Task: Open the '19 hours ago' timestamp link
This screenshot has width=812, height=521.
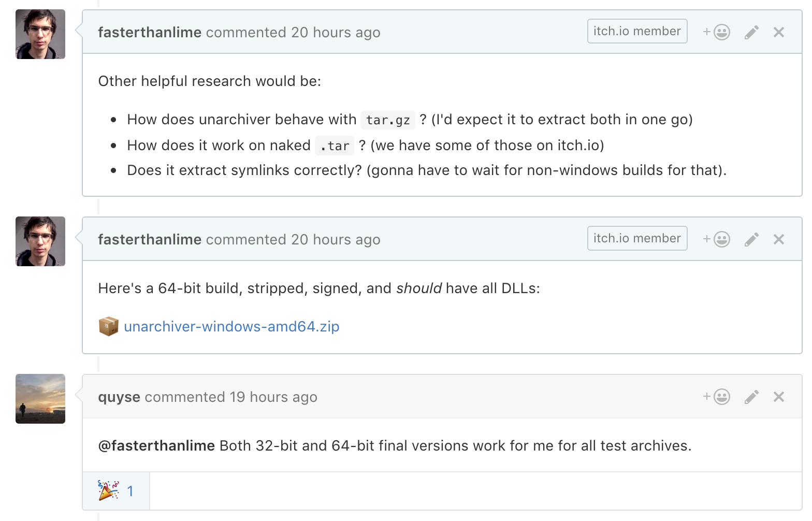Action: (x=273, y=397)
